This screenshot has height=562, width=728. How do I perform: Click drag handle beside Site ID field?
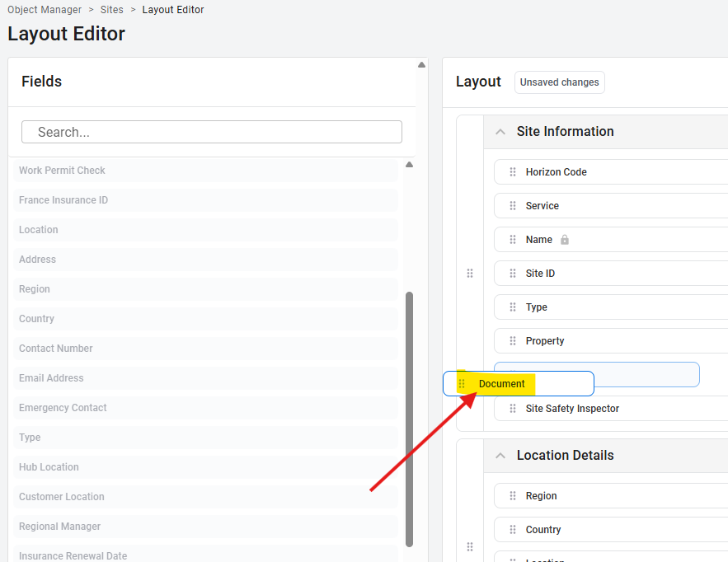click(513, 274)
